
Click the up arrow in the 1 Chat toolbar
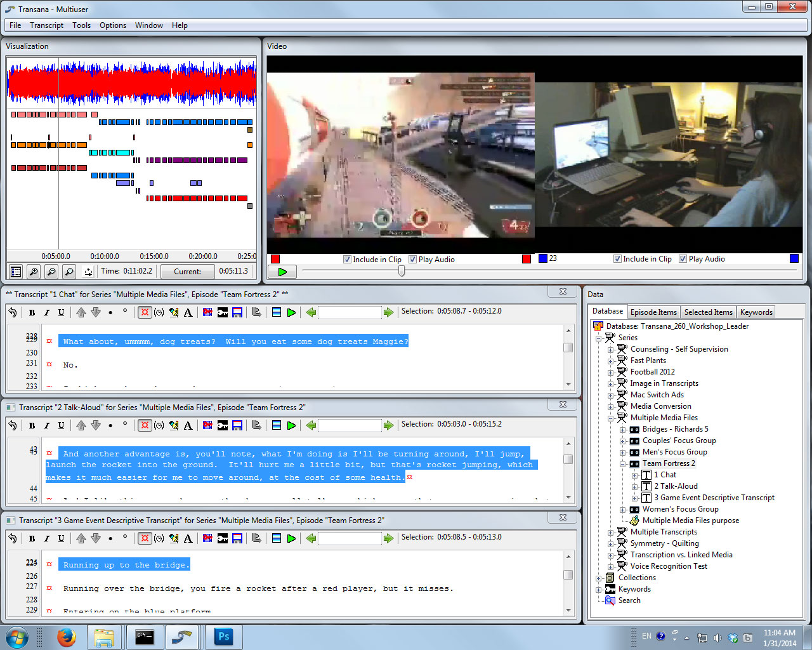click(x=81, y=312)
